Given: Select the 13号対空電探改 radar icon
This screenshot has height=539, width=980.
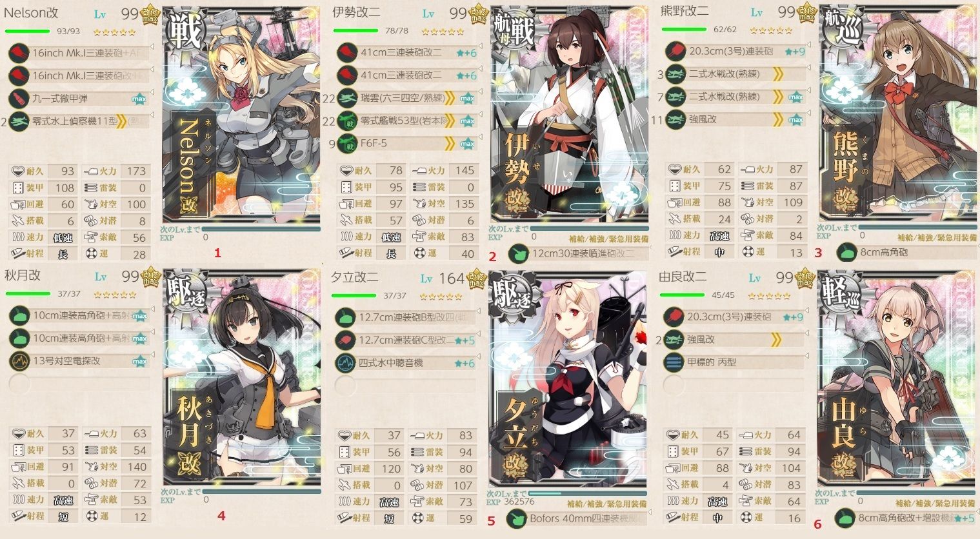Looking at the screenshot, I should click(19, 361).
